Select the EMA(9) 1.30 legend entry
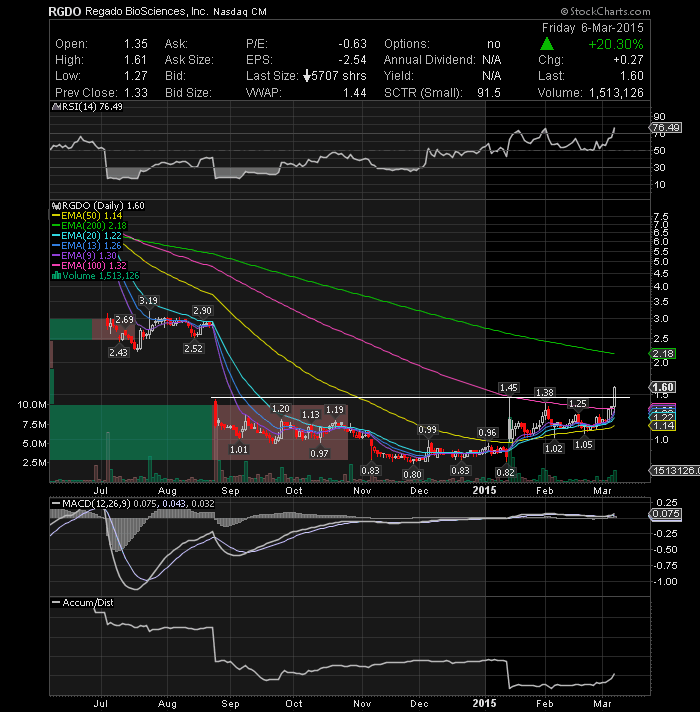 click(x=85, y=256)
